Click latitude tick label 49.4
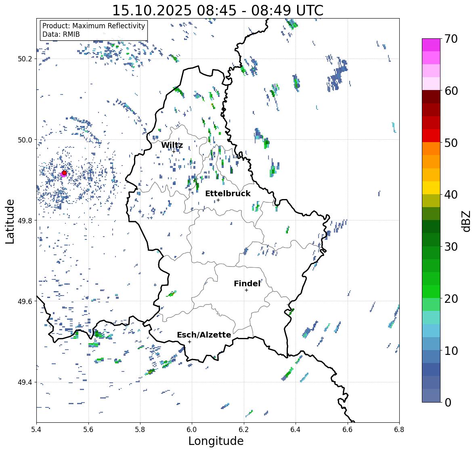This screenshot has width=476, height=451. click(25, 382)
